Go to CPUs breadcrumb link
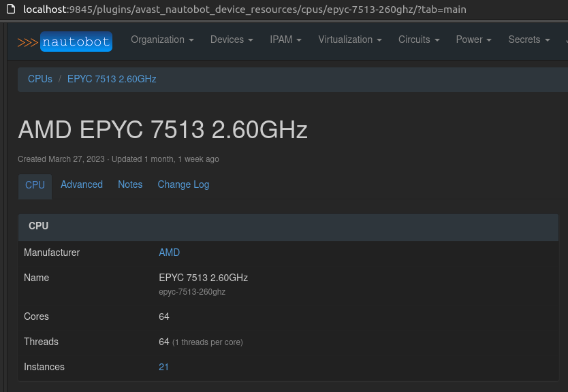The width and height of the screenshot is (568, 392). pyautogui.click(x=40, y=79)
